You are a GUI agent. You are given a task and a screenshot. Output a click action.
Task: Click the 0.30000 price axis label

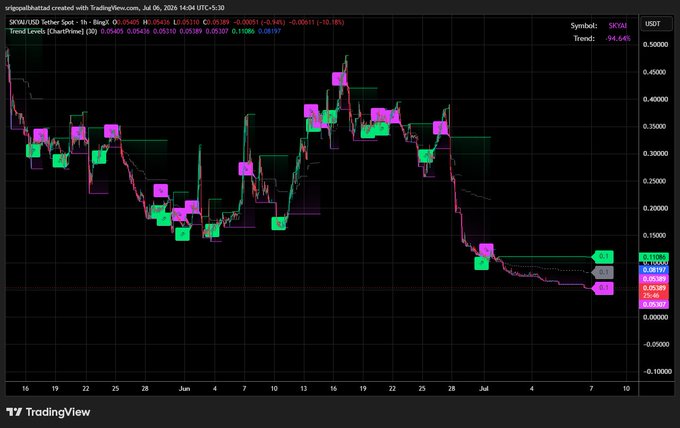pos(655,154)
